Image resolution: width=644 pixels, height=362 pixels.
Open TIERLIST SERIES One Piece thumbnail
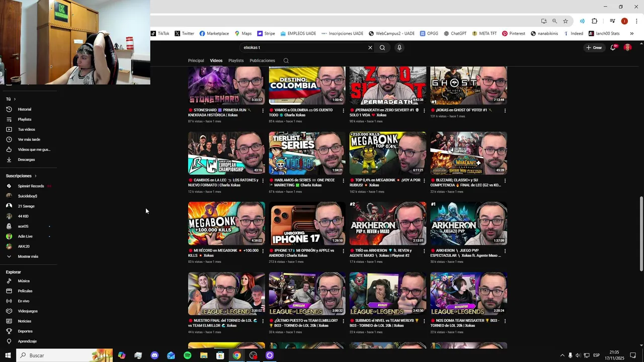tap(307, 153)
